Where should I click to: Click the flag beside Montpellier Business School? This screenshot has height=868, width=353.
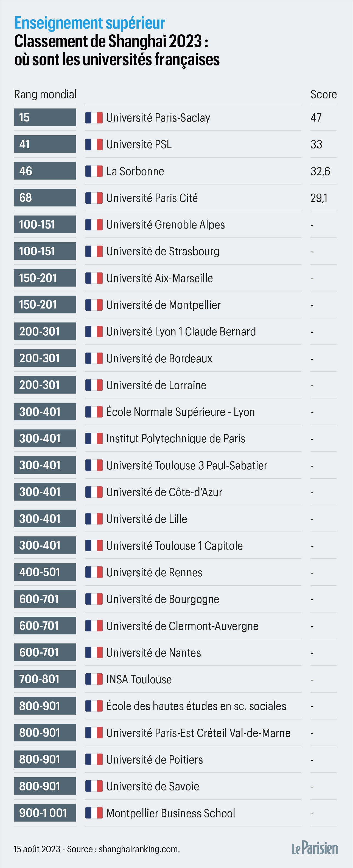[x=94, y=813]
